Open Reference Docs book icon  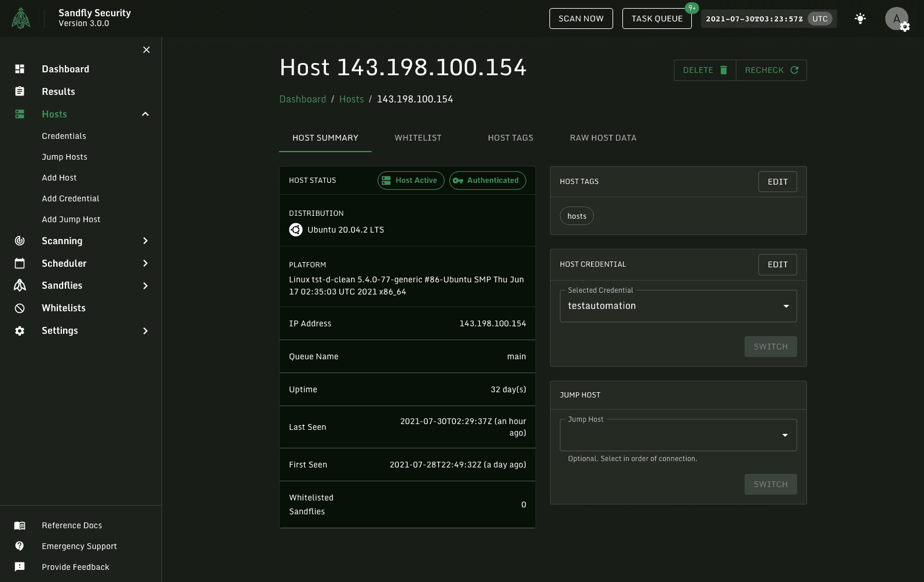(x=20, y=525)
